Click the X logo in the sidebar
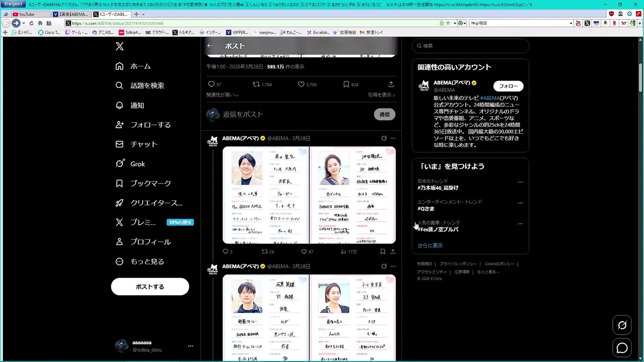The image size is (644, 362). (119, 46)
